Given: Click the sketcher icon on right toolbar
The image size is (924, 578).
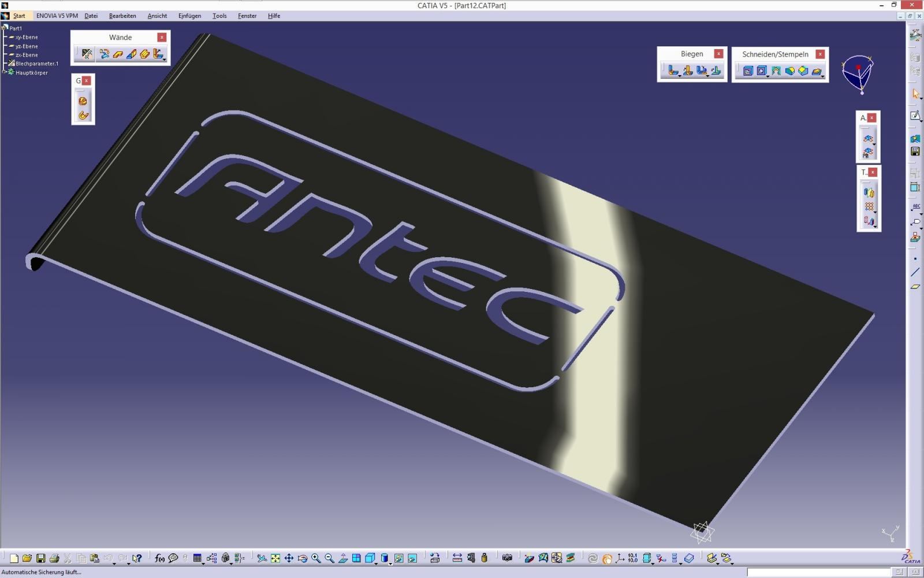Looking at the screenshot, I should click(x=915, y=116).
